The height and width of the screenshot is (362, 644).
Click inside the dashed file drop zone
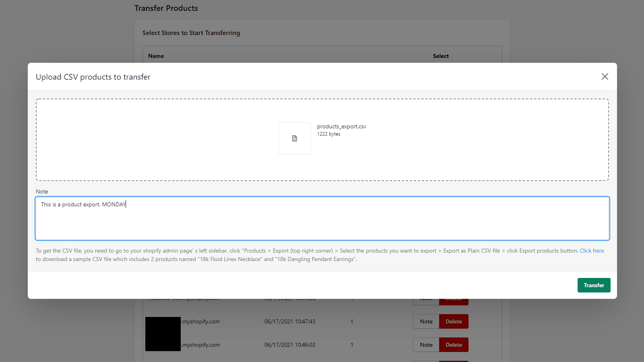point(161,140)
